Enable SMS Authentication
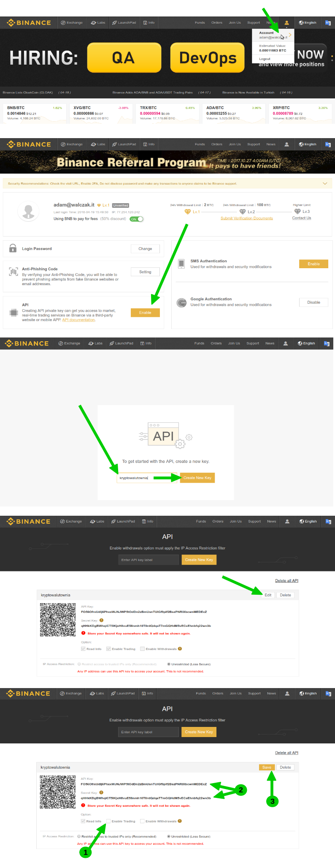Screen dimensions: 335x868 313,264
